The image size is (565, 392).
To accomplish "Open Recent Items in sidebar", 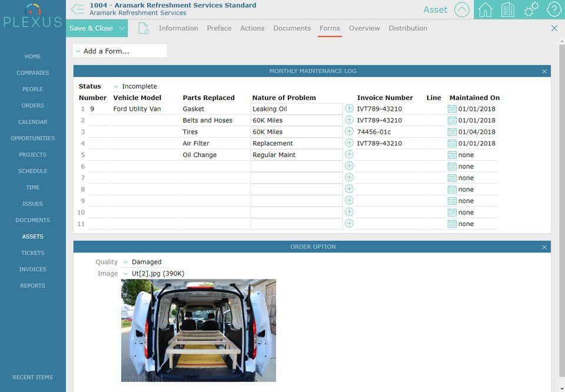I will click(x=33, y=377).
